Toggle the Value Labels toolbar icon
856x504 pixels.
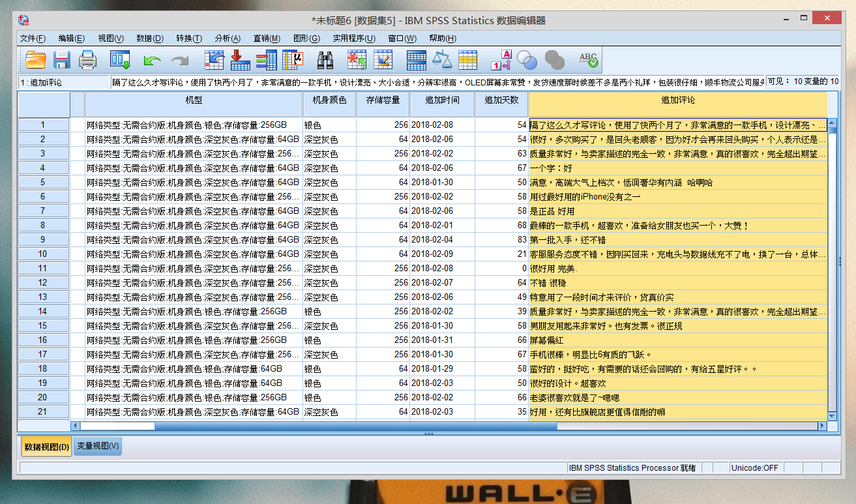coord(501,61)
